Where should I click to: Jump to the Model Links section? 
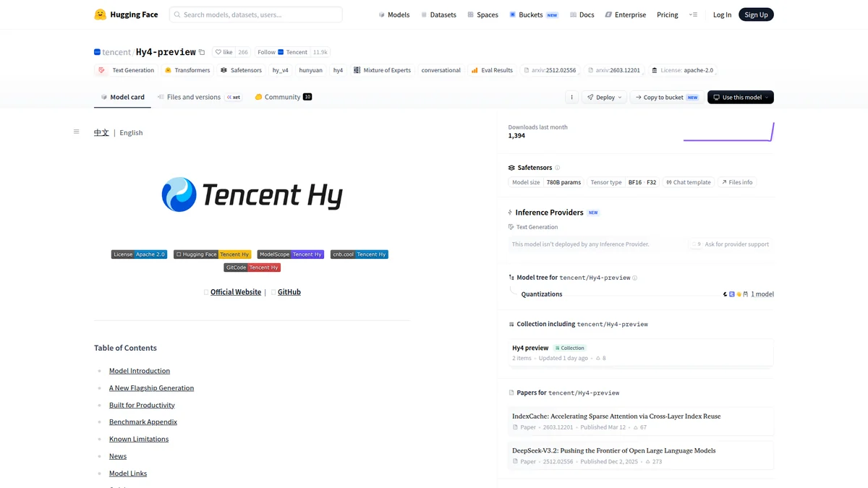[x=128, y=474]
